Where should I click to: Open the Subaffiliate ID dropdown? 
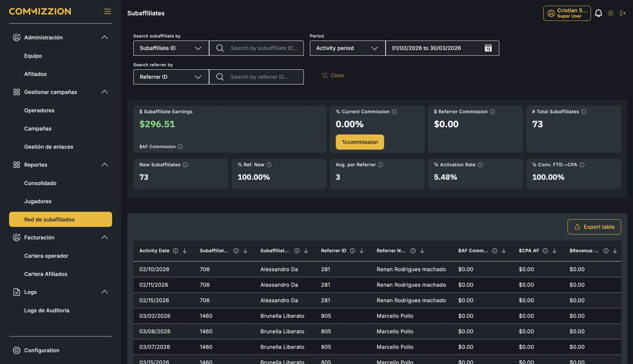[171, 48]
